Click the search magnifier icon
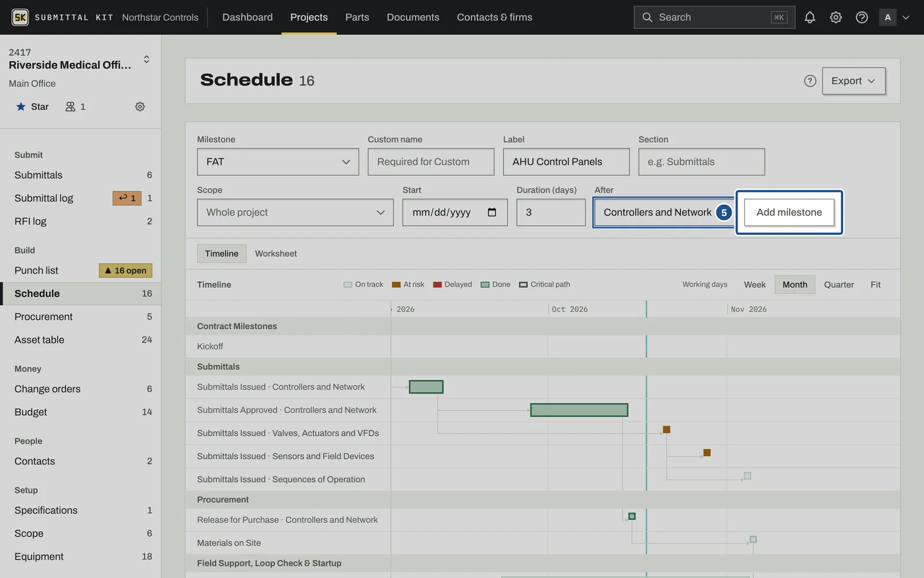The image size is (924, 578). point(647,17)
